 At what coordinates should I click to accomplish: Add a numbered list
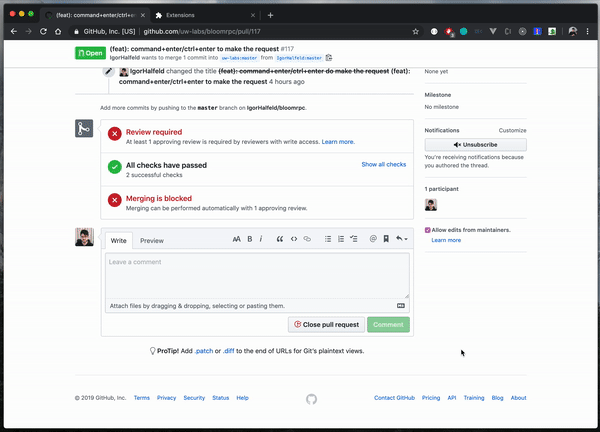341,239
